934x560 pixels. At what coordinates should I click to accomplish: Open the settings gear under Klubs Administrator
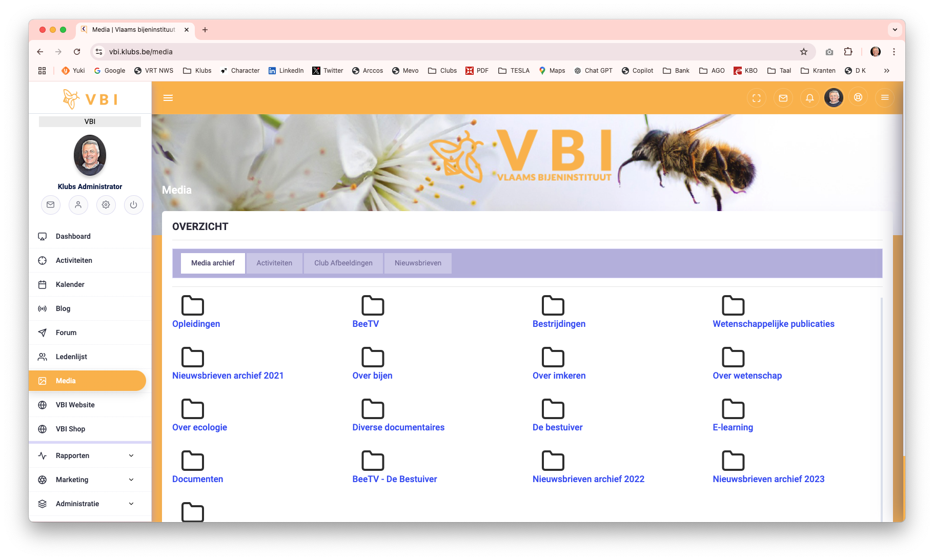[106, 205]
